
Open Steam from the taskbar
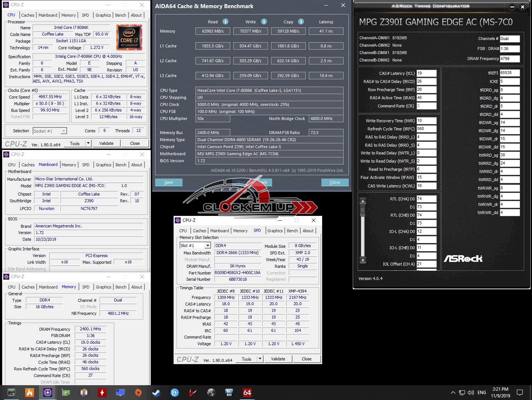(156, 393)
